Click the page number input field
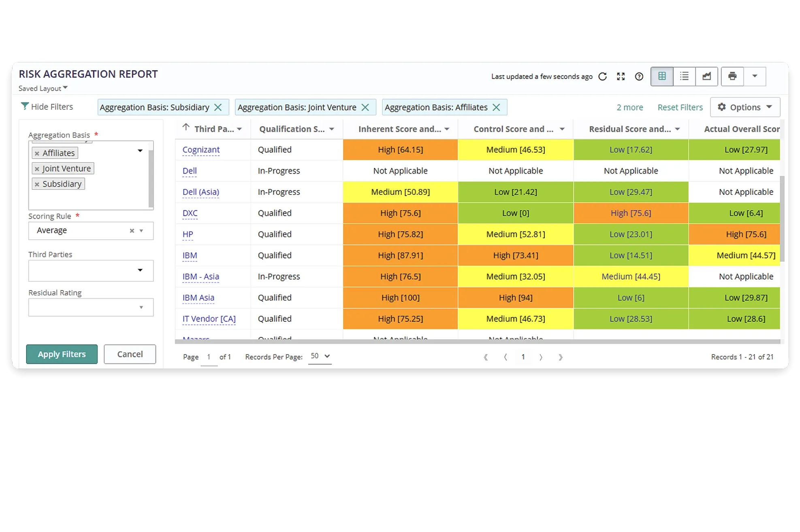Viewport: 800px width, 532px height. 209,357
